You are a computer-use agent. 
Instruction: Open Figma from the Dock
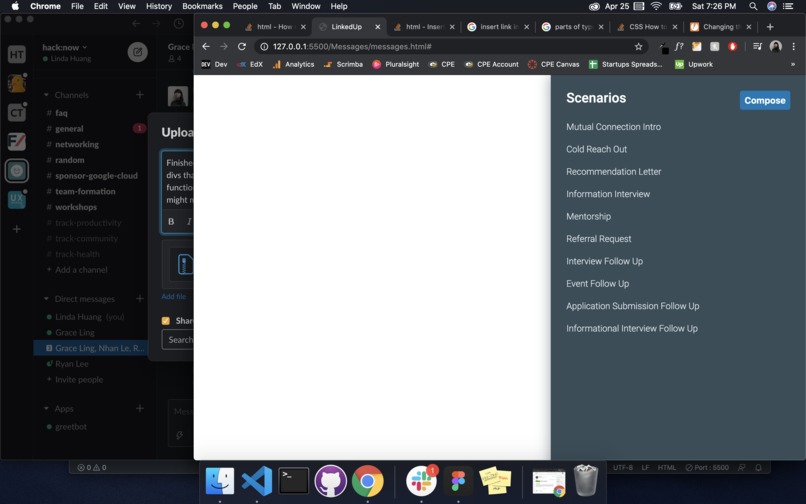(458, 481)
